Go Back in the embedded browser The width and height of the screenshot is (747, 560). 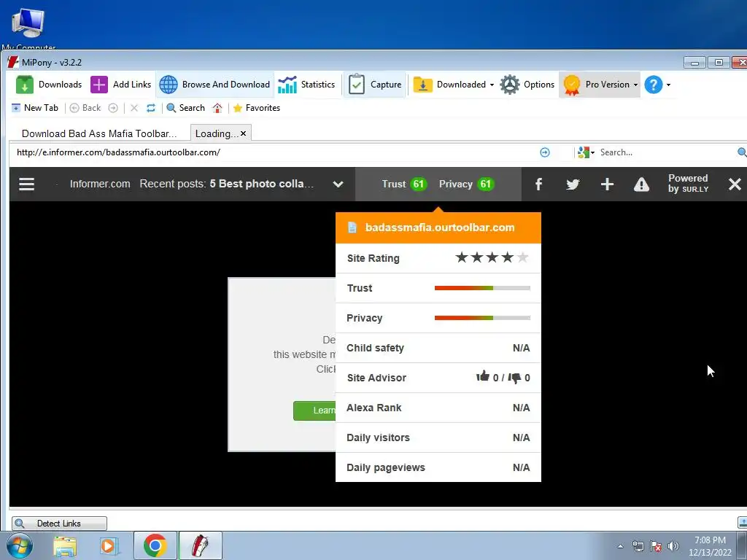click(x=85, y=108)
